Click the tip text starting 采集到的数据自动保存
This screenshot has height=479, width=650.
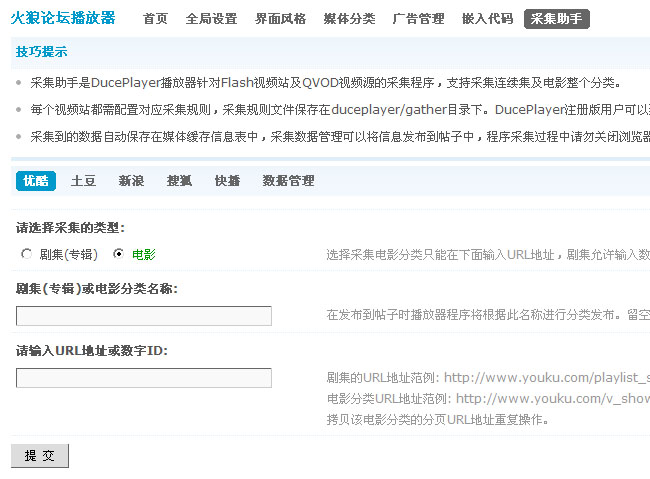[340, 136]
